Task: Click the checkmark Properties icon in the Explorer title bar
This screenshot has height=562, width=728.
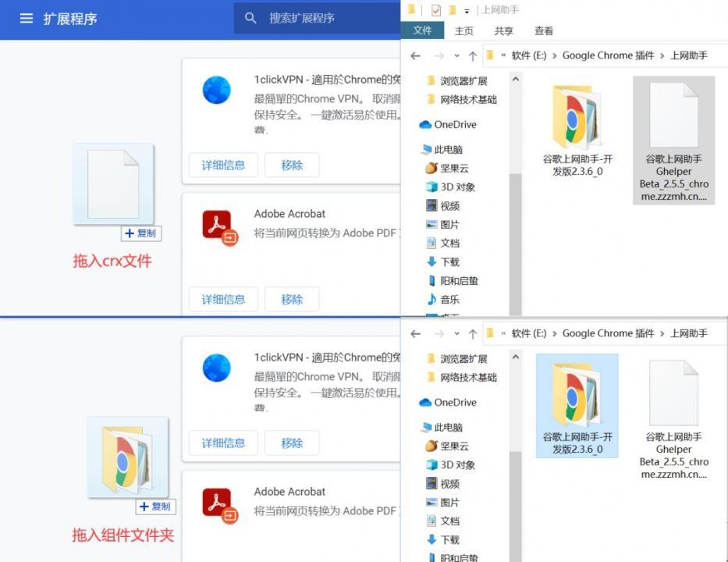Action: pos(436,10)
